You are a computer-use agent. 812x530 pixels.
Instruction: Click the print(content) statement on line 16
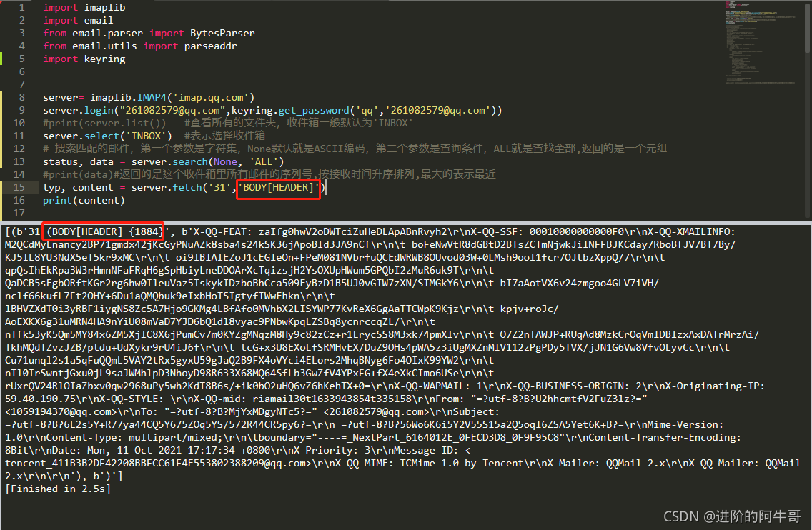tap(84, 200)
